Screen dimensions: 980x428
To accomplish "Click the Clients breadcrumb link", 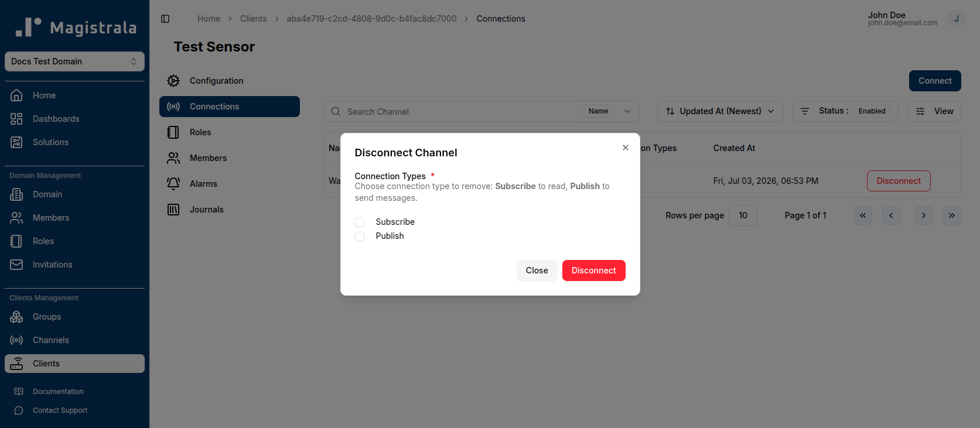I will coord(253,19).
